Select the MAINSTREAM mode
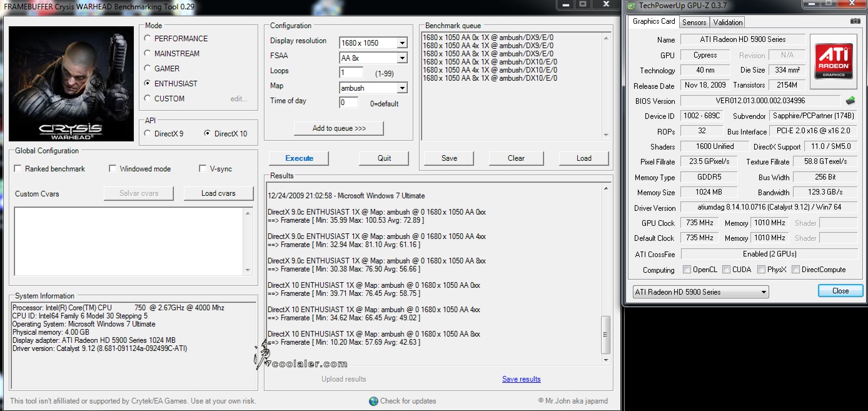This screenshot has width=868, height=411. [x=147, y=53]
